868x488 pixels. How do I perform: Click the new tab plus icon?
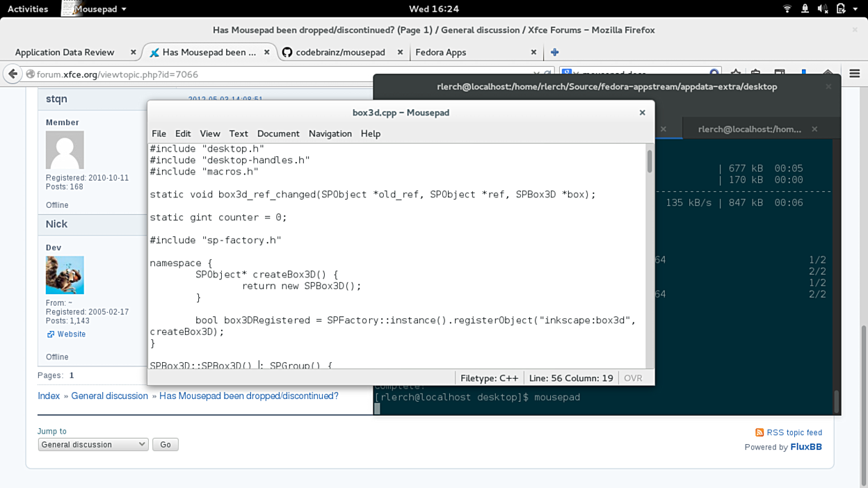pyautogui.click(x=554, y=52)
